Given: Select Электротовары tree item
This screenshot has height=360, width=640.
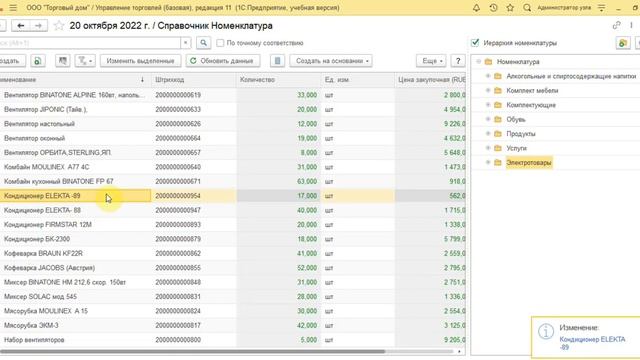Looking at the screenshot, I should [x=529, y=162].
